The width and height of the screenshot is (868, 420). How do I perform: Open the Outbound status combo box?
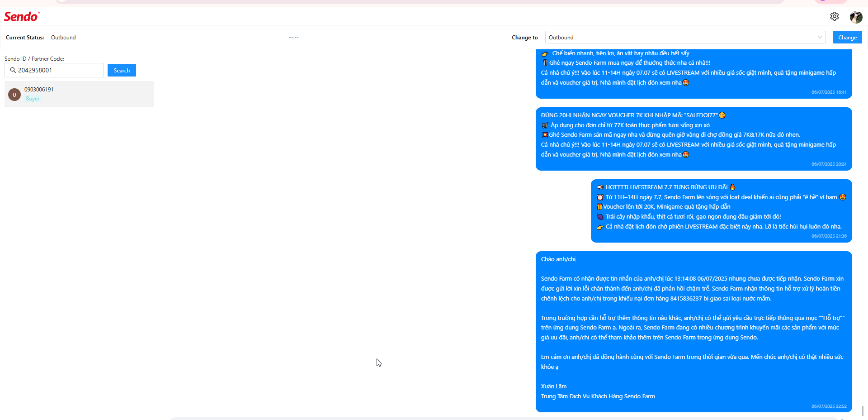click(685, 37)
